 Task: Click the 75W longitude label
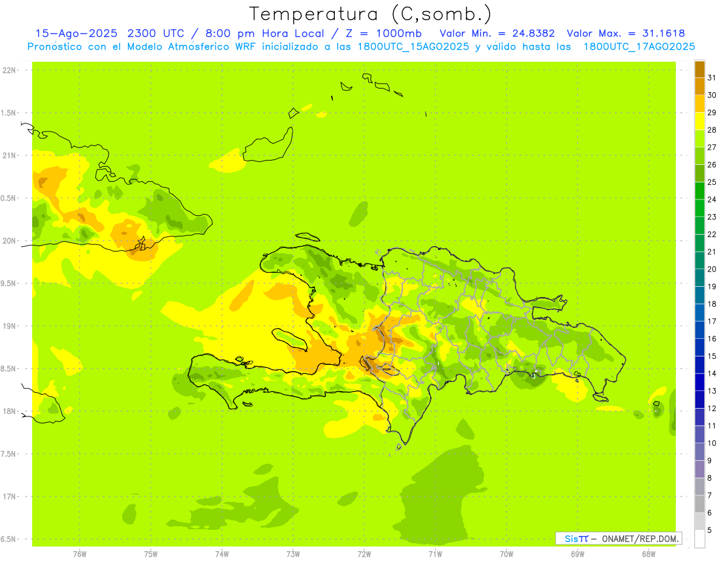(x=151, y=554)
